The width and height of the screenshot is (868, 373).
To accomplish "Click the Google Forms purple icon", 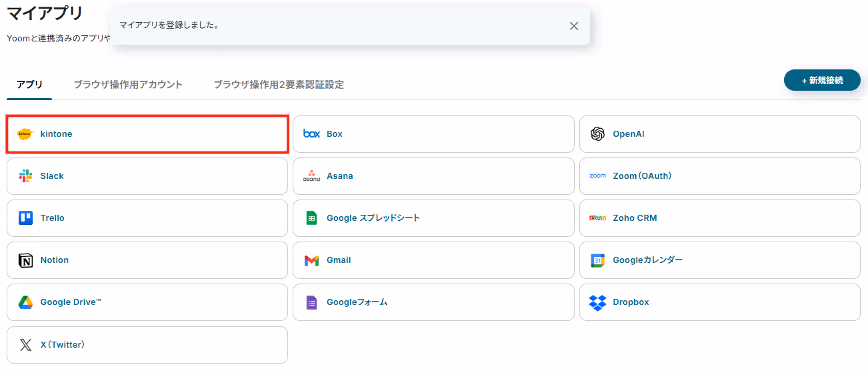I will pos(311,302).
